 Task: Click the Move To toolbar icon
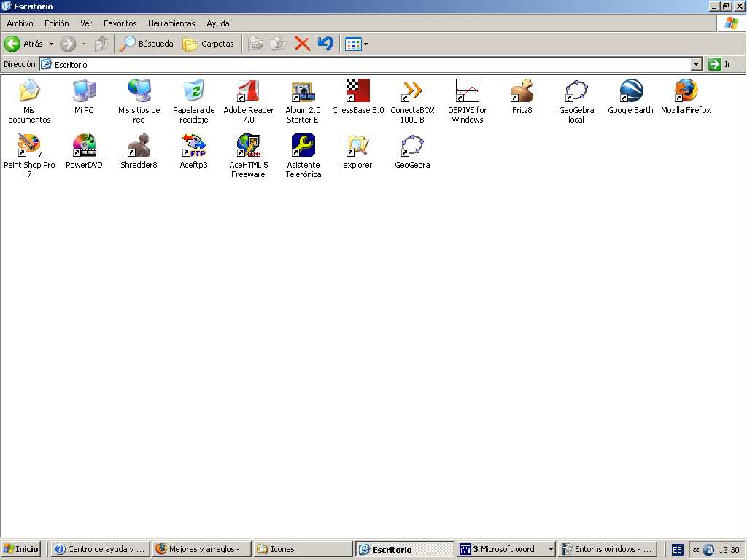tap(256, 44)
